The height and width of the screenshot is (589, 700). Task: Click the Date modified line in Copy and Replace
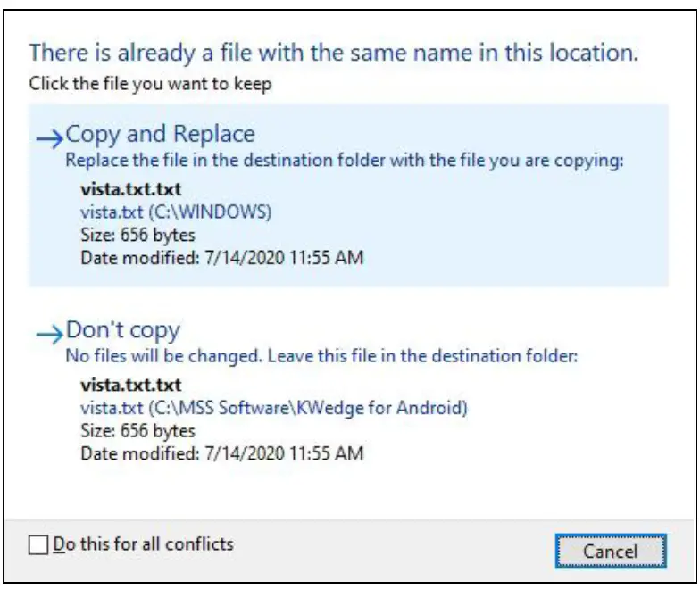221,258
